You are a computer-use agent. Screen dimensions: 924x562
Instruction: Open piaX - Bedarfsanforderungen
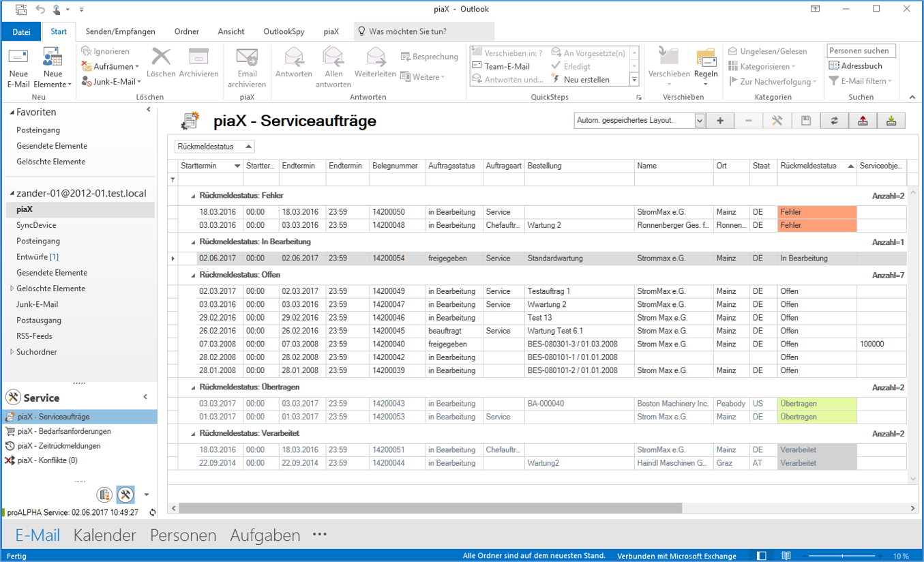[63, 431]
